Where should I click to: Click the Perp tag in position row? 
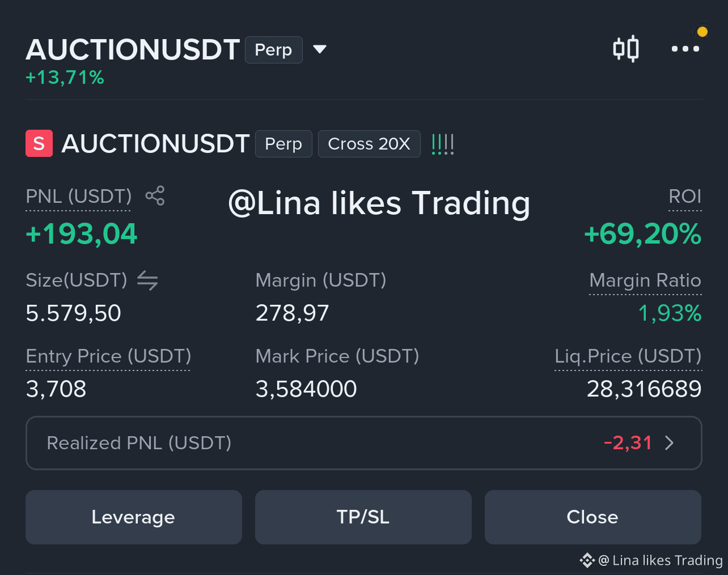[x=283, y=144]
